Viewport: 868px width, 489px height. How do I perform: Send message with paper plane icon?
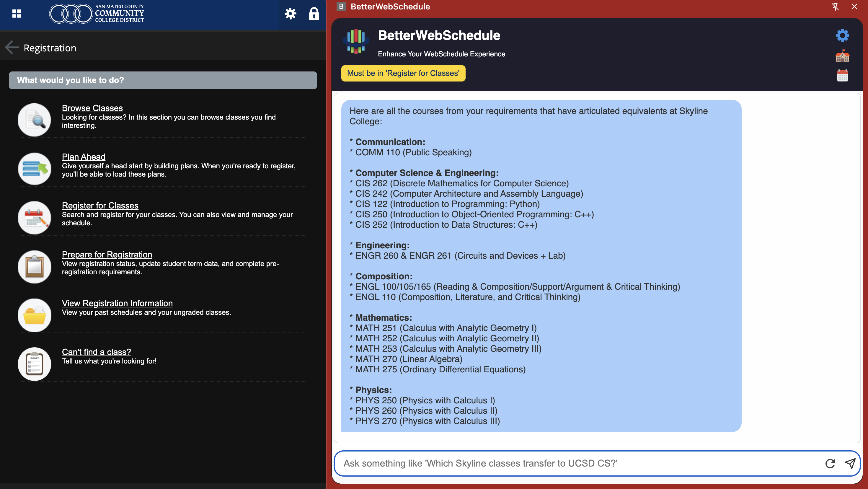click(850, 463)
